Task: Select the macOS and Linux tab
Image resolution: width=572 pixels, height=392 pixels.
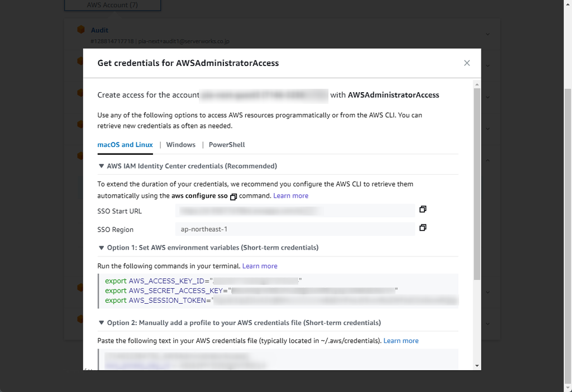Action: click(x=125, y=145)
